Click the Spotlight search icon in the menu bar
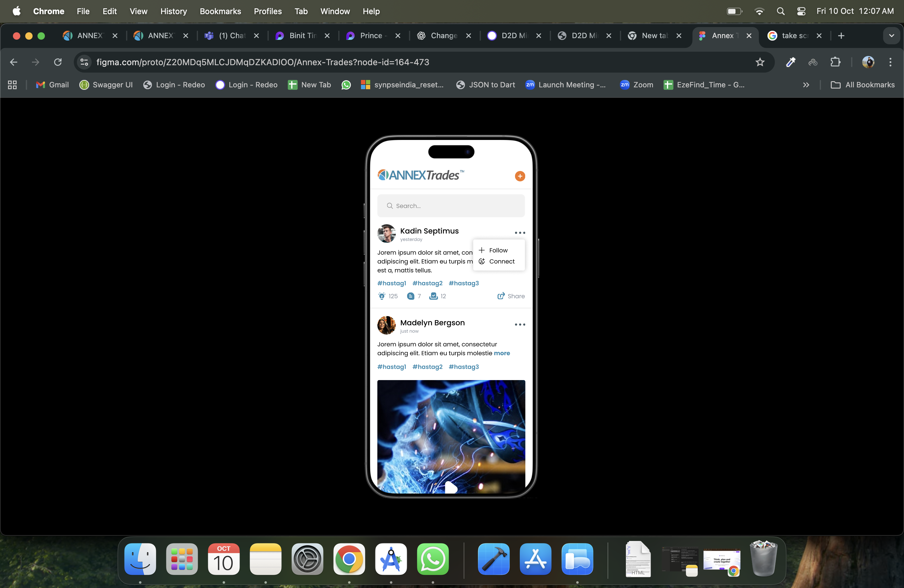 tap(781, 11)
